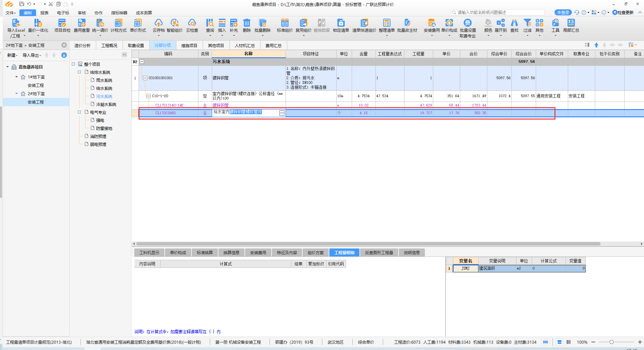Open 批量删除 tool

(x=262, y=26)
